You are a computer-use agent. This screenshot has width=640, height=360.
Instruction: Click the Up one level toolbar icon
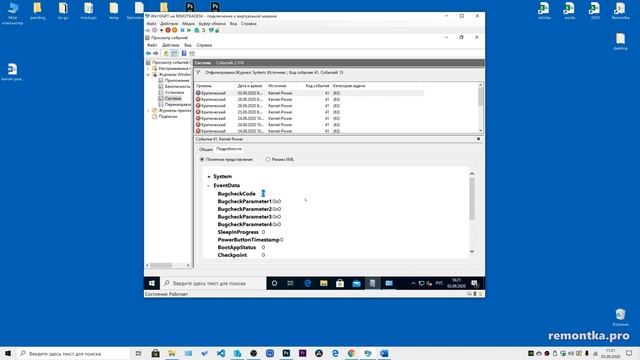[166, 53]
